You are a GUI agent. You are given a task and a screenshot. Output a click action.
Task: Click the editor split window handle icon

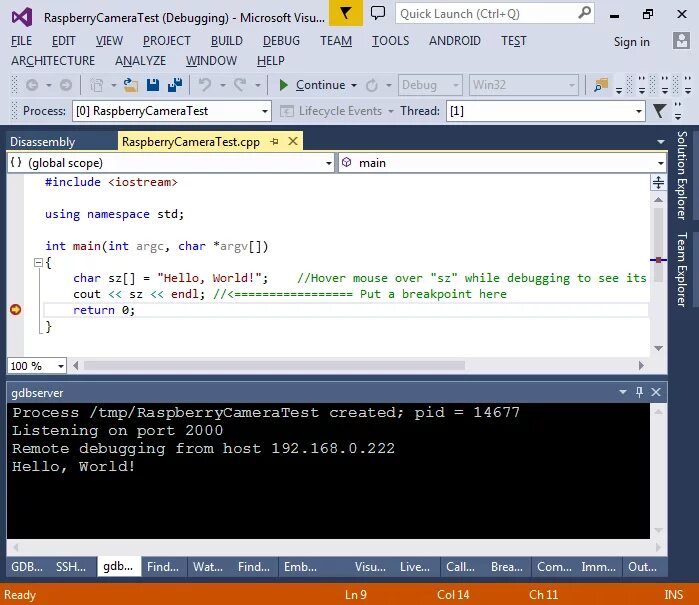point(658,182)
